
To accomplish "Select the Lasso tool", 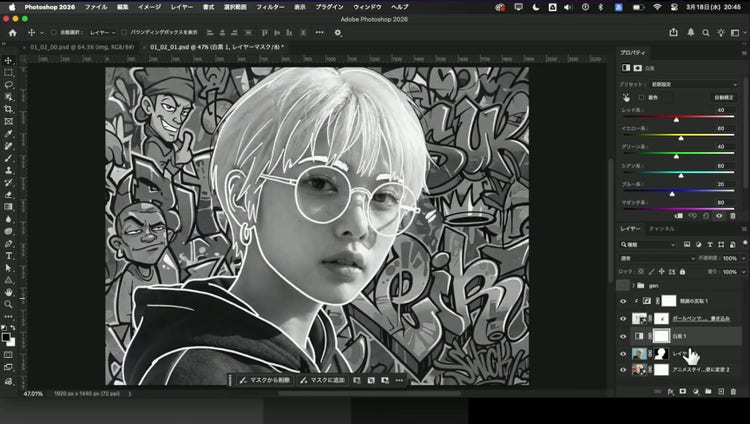I will 9,85.
